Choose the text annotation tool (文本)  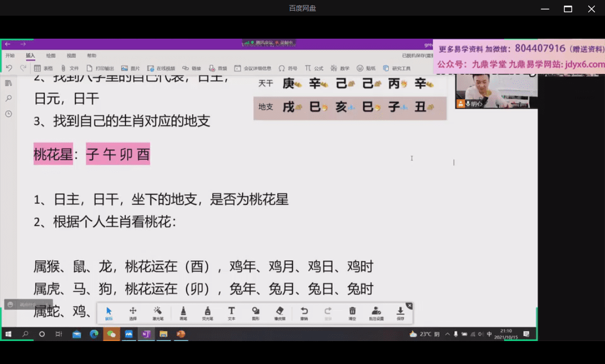[231, 312]
